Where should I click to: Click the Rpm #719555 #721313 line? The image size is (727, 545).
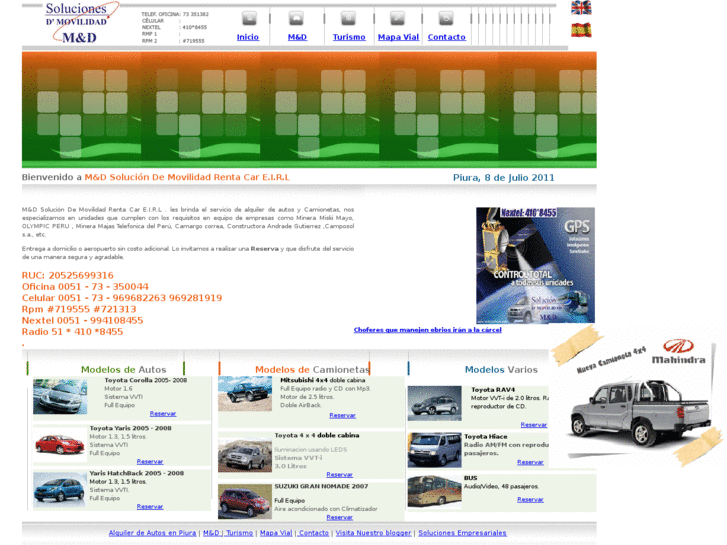point(79,309)
